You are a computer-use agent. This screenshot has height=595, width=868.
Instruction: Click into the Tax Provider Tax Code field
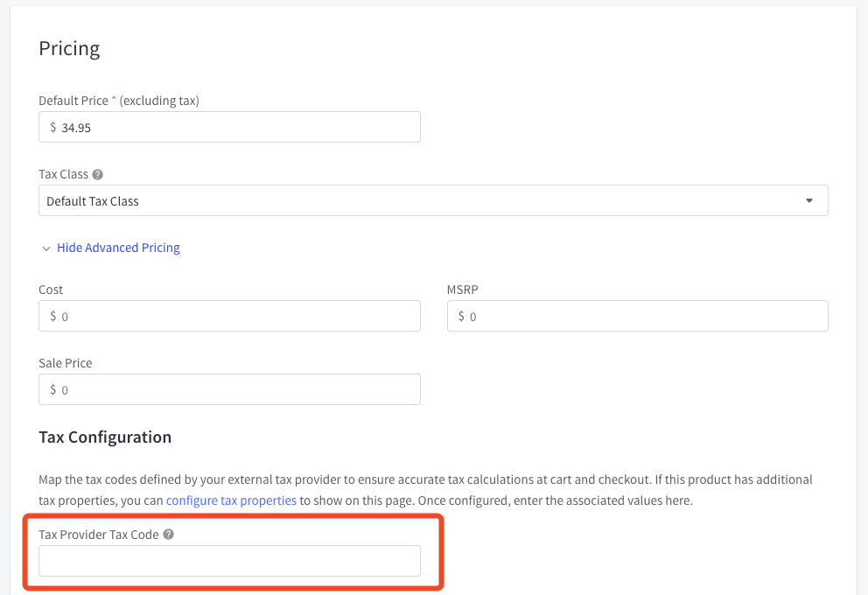[x=229, y=561]
